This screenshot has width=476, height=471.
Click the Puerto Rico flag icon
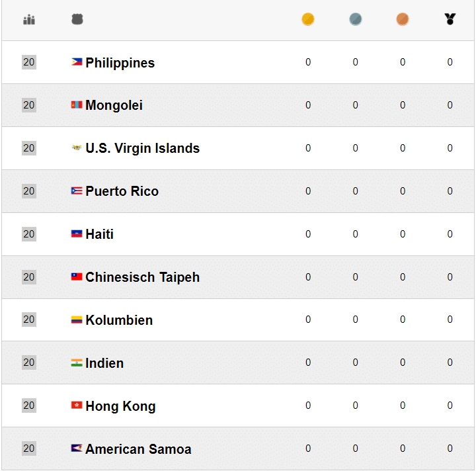tap(77, 191)
